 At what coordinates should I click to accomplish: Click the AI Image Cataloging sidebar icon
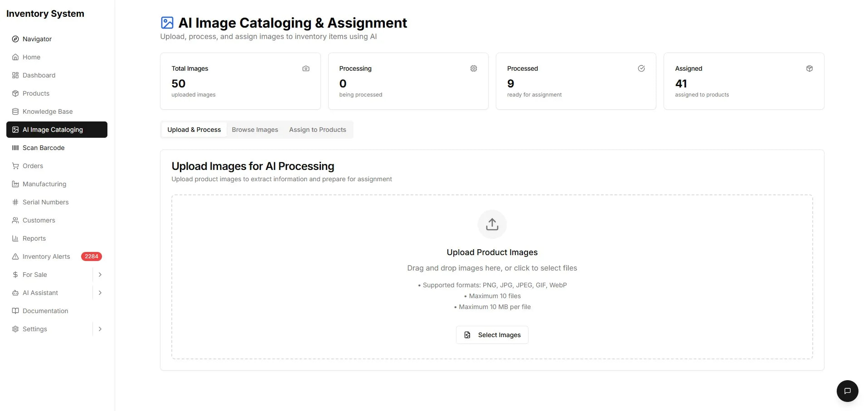click(15, 130)
